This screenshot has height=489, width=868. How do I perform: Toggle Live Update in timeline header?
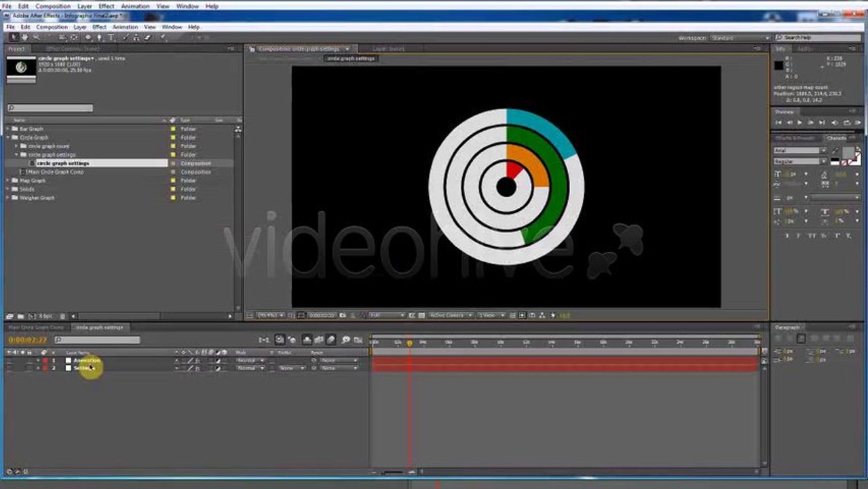tap(280, 340)
